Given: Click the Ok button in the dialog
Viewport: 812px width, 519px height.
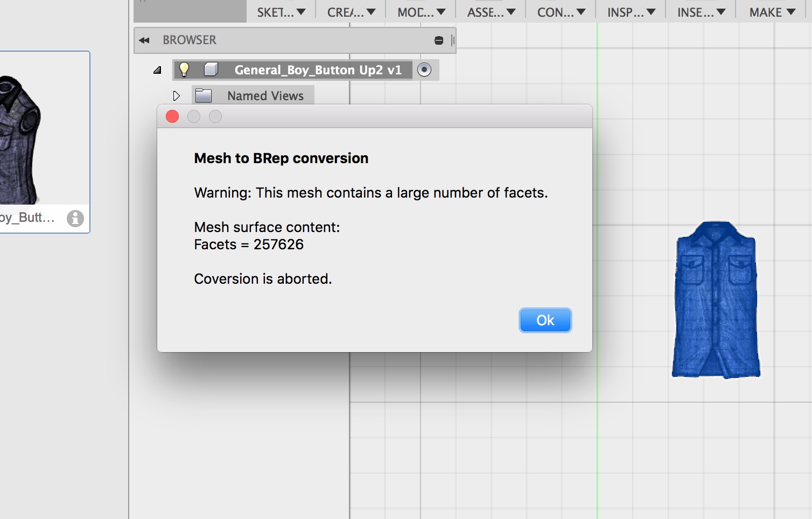Looking at the screenshot, I should tap(545, 320).
